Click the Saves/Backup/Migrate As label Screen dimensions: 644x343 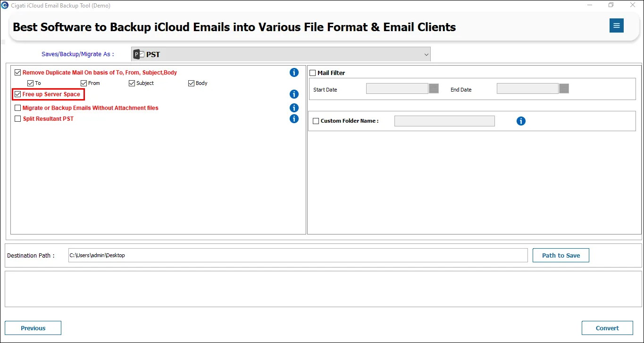coord(78,54)
